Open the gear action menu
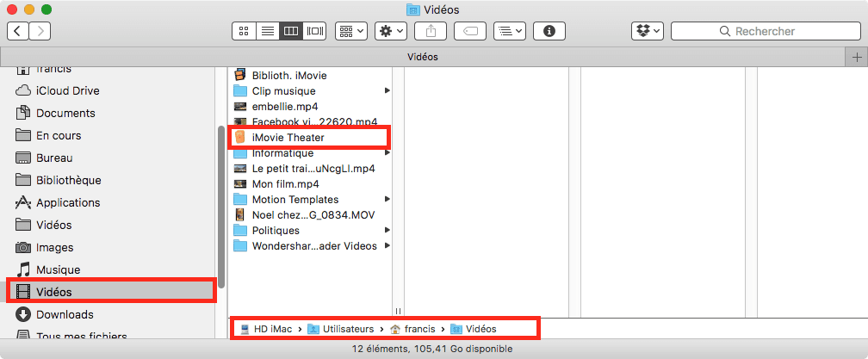The height and width of the screenshot is (359, 868). pyautogui.click(x=391, y=31)
